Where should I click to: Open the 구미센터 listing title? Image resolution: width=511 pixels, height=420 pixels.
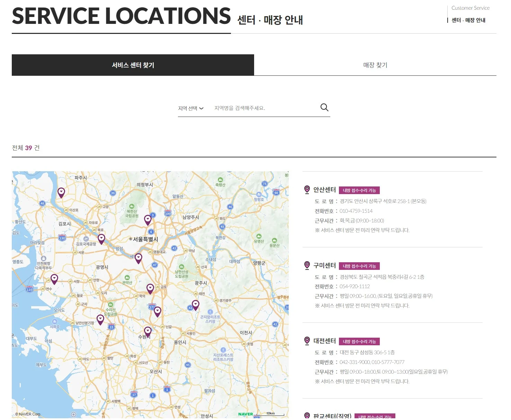[x=324, y=265]
